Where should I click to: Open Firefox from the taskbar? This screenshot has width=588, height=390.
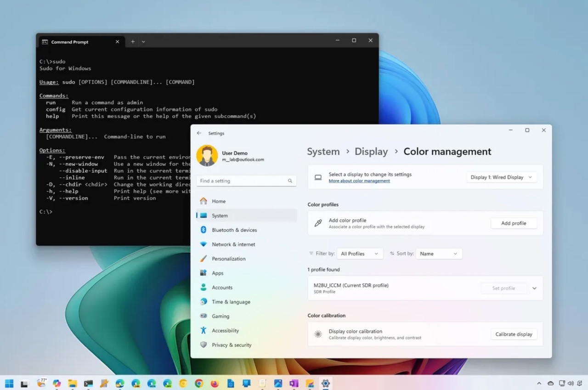pyautogui.click(x=214, y=383)
